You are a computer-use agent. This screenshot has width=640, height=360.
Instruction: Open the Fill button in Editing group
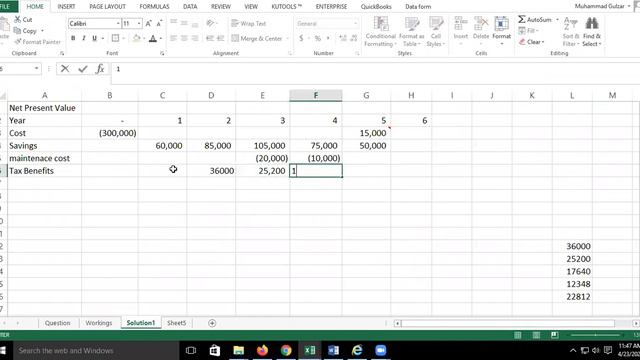528,31
